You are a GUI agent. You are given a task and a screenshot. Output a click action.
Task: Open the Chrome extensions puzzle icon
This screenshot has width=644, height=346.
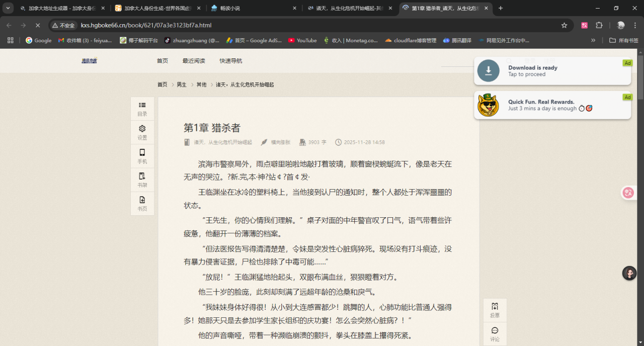599,25
